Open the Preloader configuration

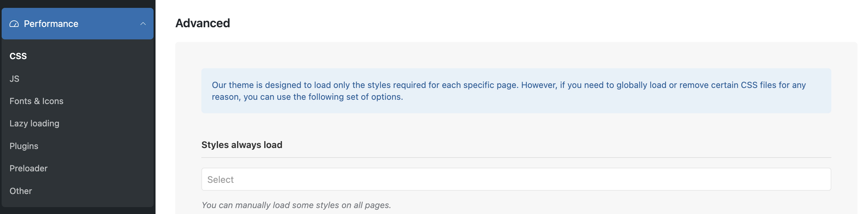(28, 168)
